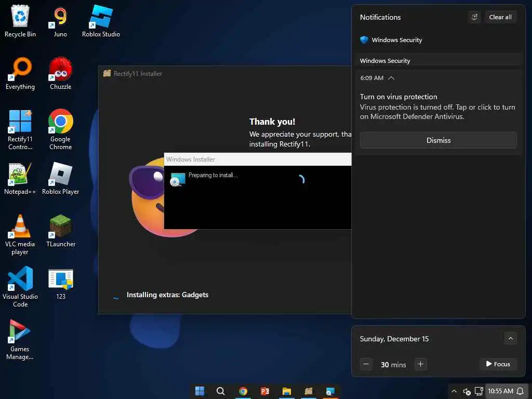
Task: Open the Everything search shortcut
Action: click(20, 74)
